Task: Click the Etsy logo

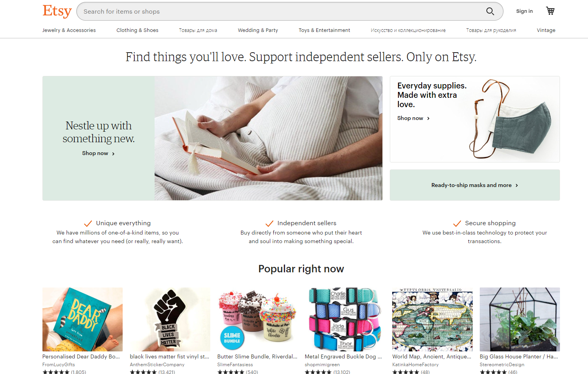Action: [57, 11]
